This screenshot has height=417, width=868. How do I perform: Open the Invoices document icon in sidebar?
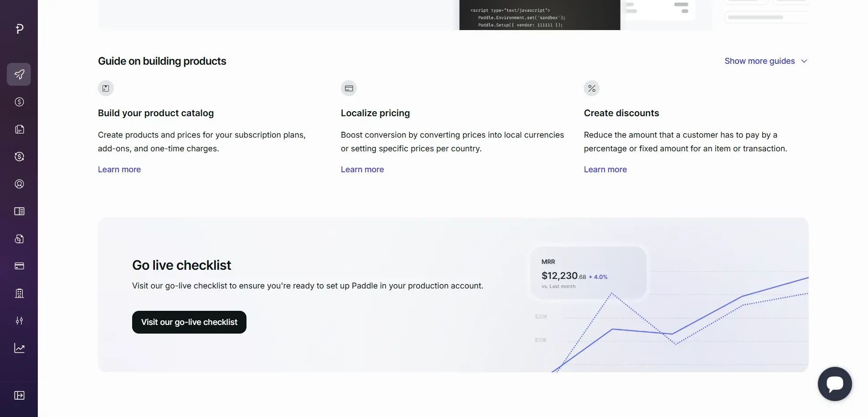[19, 238]
